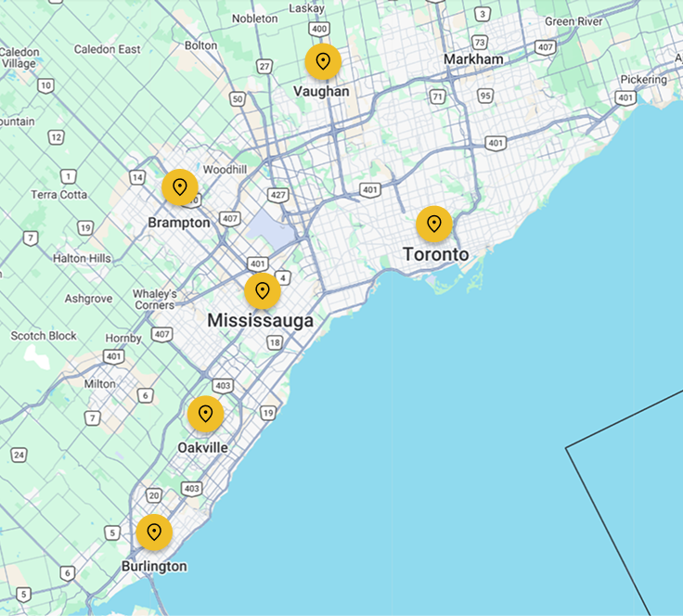Click the Halton Hills label
683x616 pixels.
coord(83,258)
